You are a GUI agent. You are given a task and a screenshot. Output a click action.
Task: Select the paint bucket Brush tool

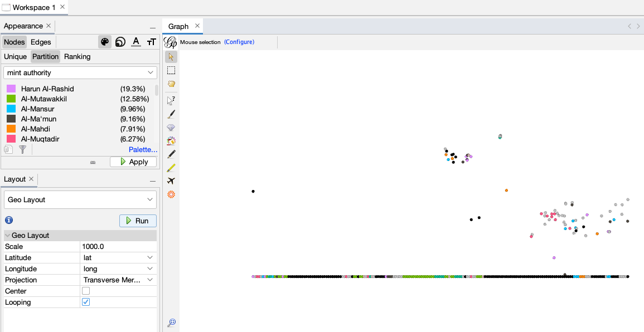coord(171,141)
